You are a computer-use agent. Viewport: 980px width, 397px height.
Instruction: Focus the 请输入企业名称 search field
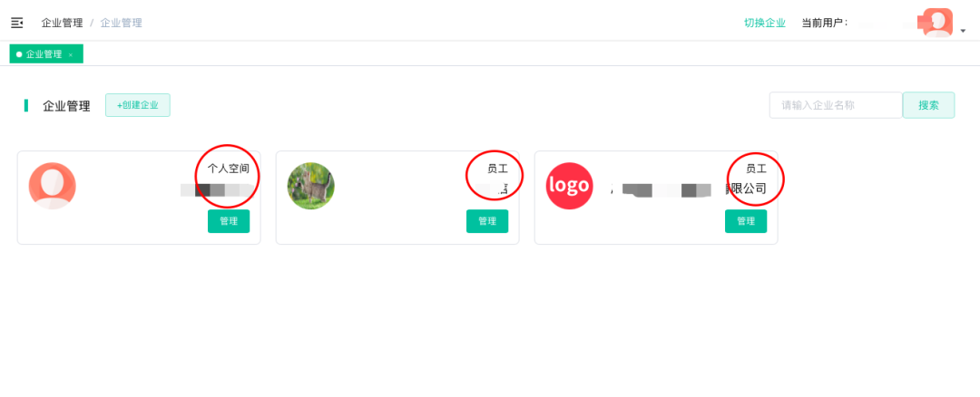[836, 105]
